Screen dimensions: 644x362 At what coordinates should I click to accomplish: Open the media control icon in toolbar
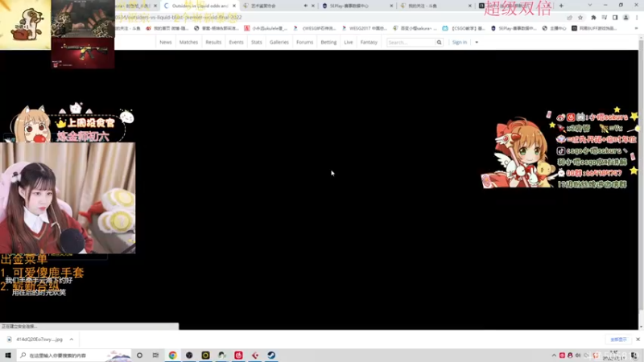[x=605, y=18]
